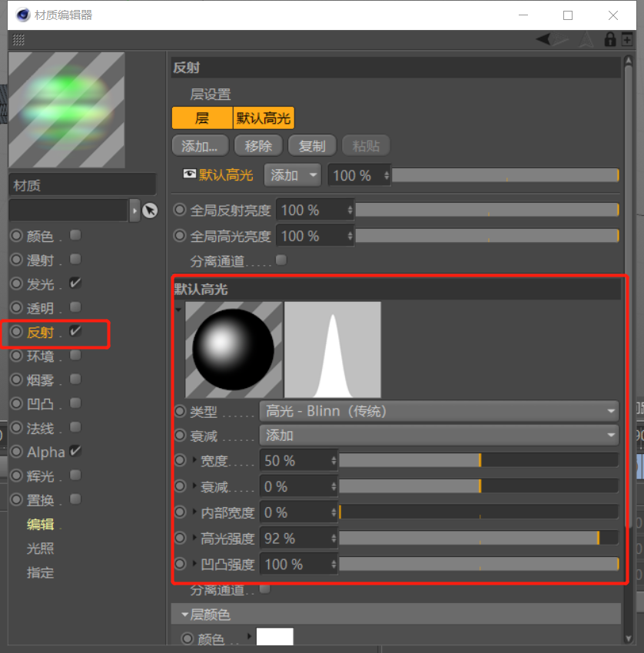Viewport: 644px width, 653px height.
Task: Adjust the 高光强度 92 % slider
Action: pyautogui.click(x=479, y=538)
